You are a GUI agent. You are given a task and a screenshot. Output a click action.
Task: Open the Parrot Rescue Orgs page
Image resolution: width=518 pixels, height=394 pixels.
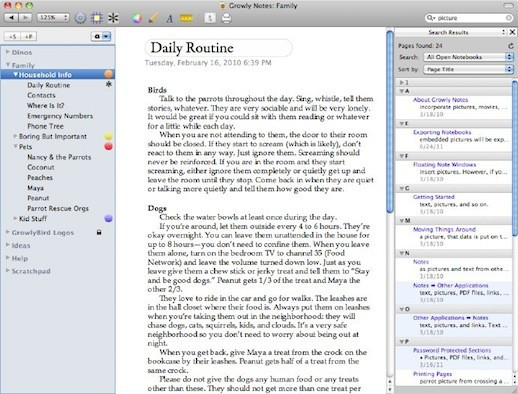[x=58, y=208]
